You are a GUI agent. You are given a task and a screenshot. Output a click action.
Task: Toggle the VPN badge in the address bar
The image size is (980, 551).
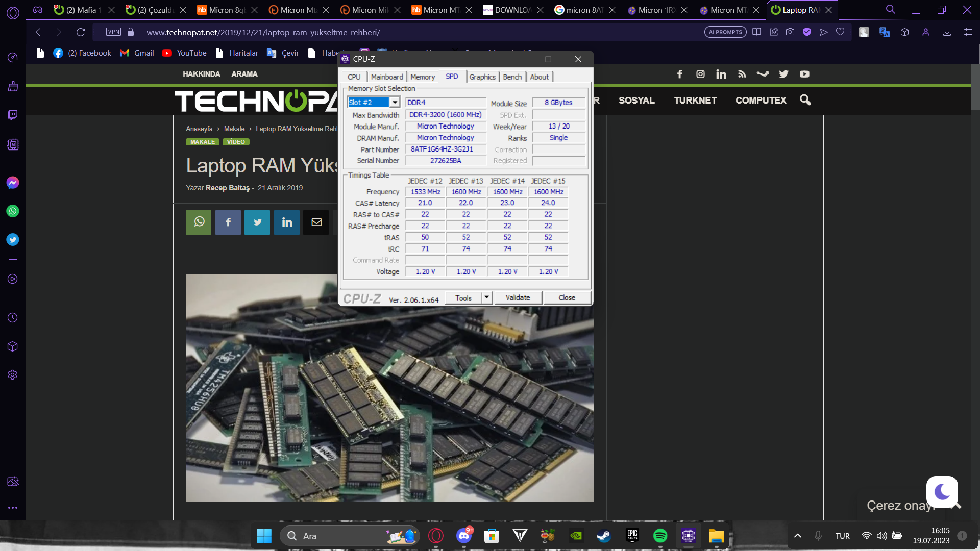[113, 32]
